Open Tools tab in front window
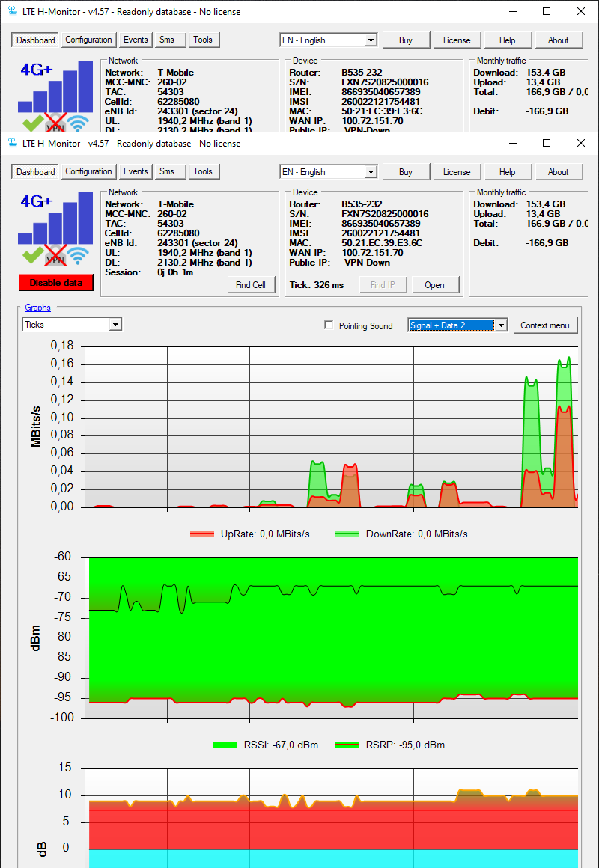599x868 pixels. (203, 171)
